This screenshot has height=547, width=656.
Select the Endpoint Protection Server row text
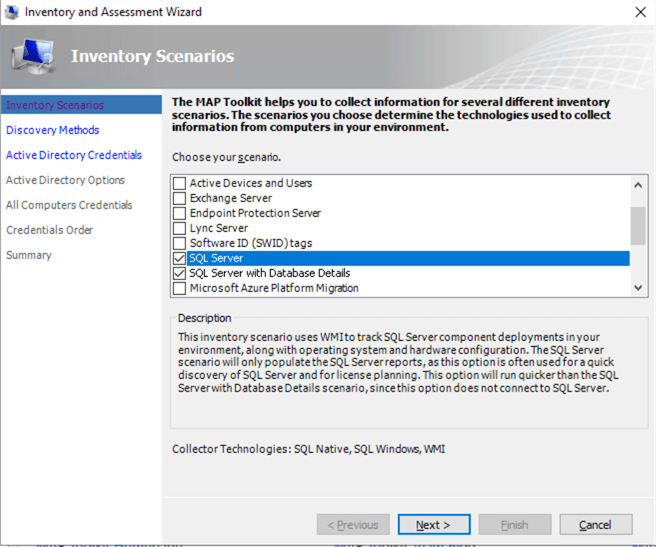tap(255, 213)
